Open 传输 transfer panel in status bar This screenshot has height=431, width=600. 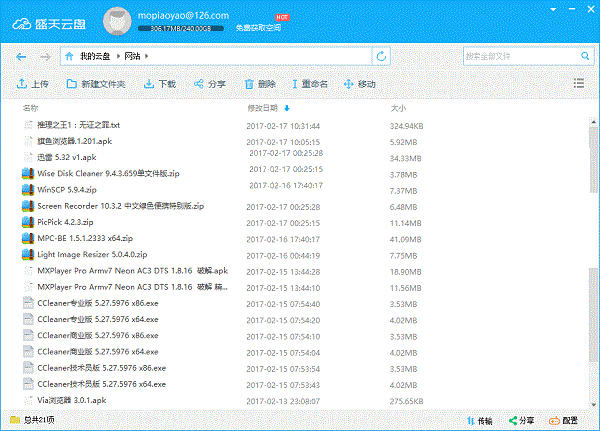(x=479, y=421)
